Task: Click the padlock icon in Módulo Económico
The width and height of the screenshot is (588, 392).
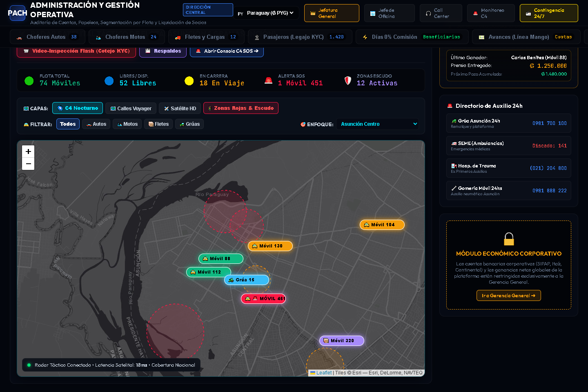Action: coord(509,238)
